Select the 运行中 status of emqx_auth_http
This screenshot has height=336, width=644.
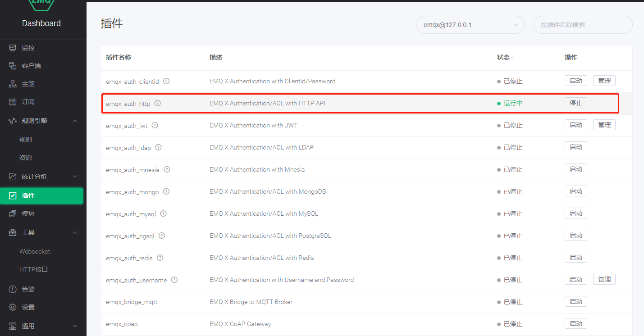[513, 103]
